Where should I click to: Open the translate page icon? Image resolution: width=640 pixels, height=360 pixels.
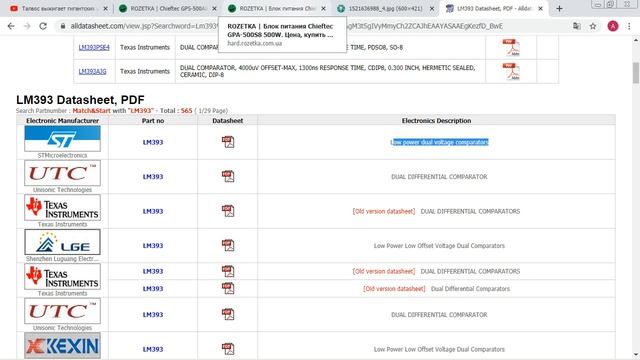pyautogui.click(x=577, y=26)
